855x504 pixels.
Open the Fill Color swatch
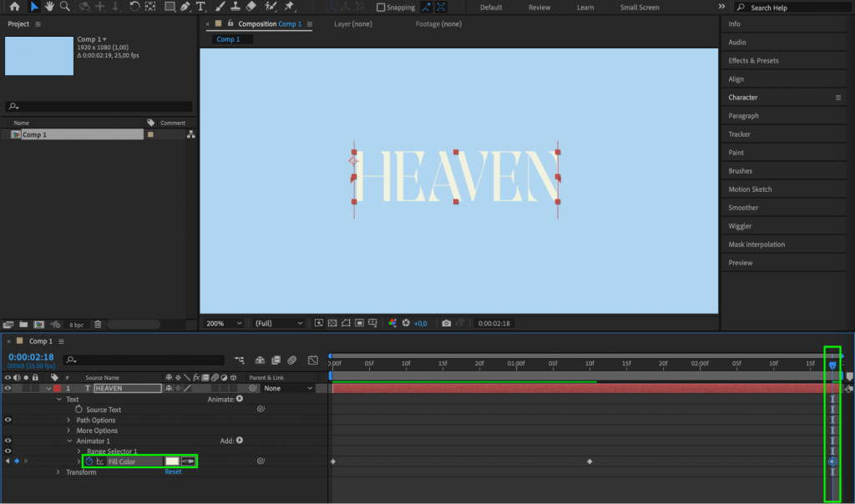(x=172, y=461)
